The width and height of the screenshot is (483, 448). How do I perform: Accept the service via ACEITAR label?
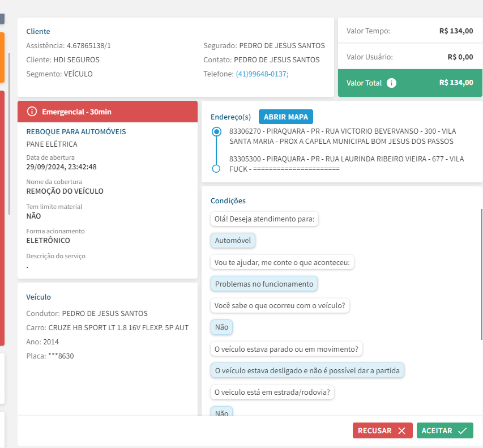pyautogui.click(x=437, y=430)
